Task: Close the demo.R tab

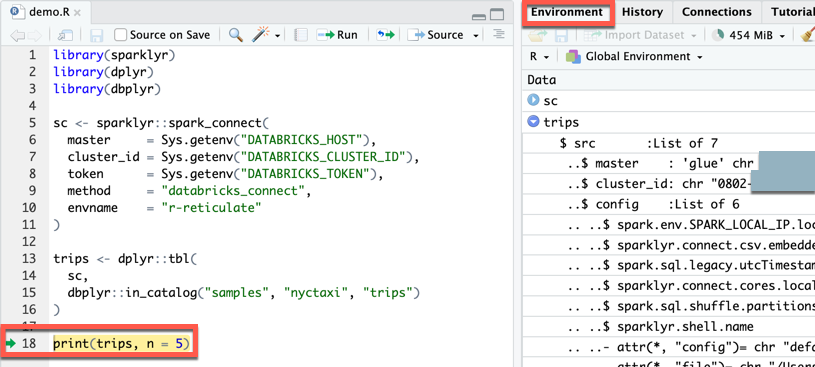Action: (x=77, y=13)
